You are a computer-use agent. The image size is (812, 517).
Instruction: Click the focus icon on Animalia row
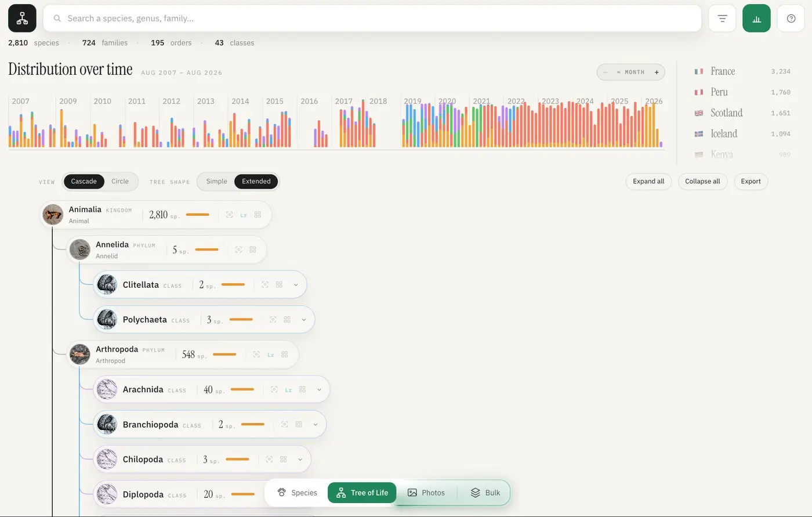pyautogui.click(x=229, y=215)
